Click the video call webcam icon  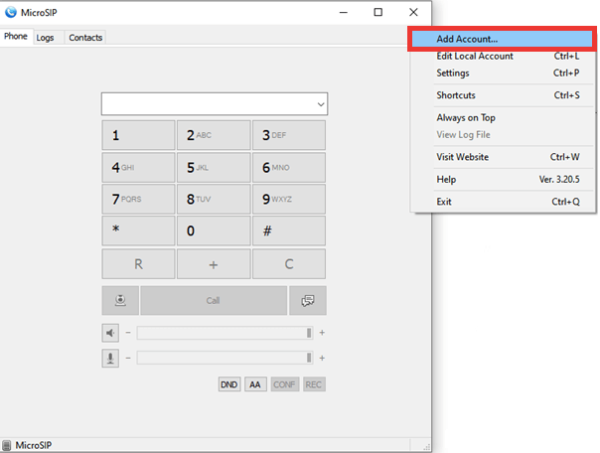(120, 300)
